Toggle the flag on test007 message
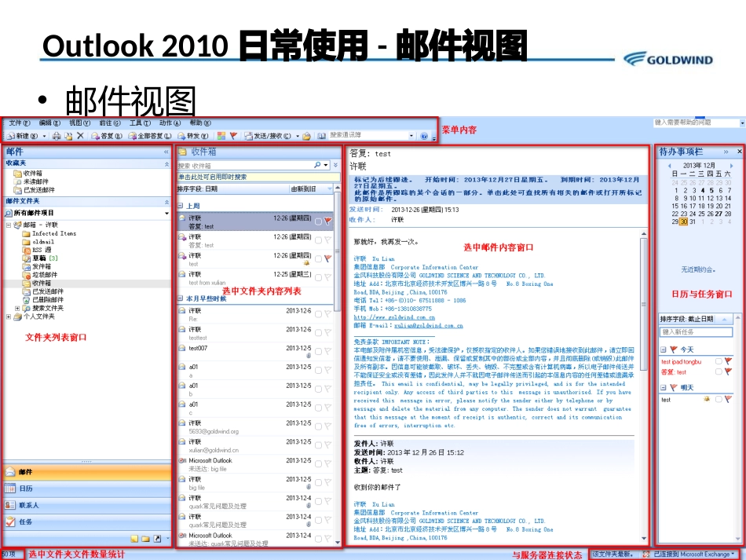Screen dimensions: 746x560 coord(327,351)
